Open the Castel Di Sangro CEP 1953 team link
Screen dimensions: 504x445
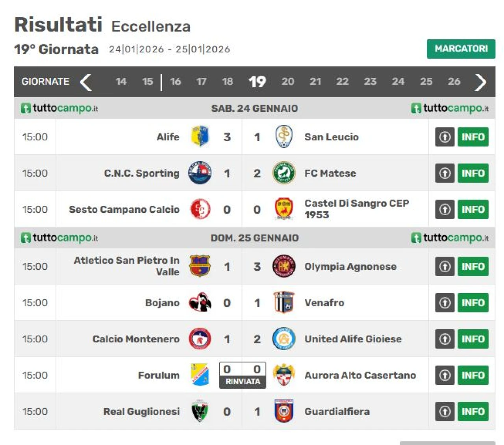pyautogui.click(x=356, y=209)
